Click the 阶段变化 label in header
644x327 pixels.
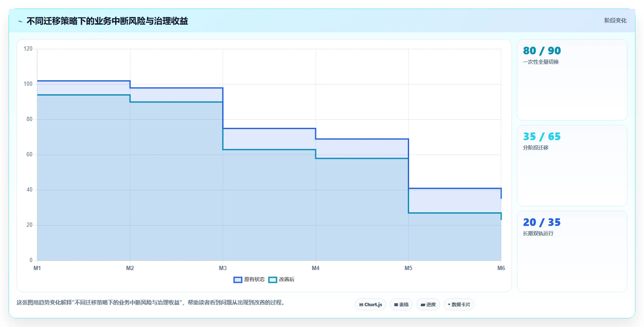pyautogui.click(x=616, y=20)
